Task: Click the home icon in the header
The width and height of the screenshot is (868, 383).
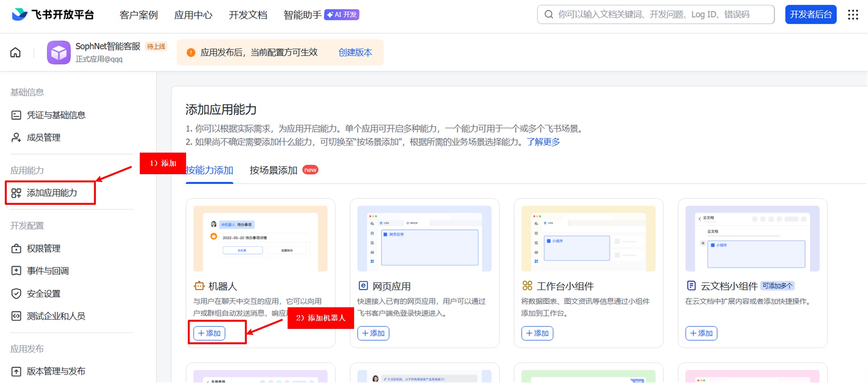Action: point(15,52)
